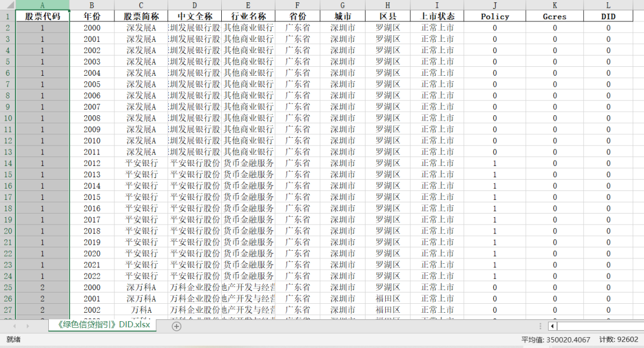Select 其他商业银行 cell in row 5

coord(248,61)
